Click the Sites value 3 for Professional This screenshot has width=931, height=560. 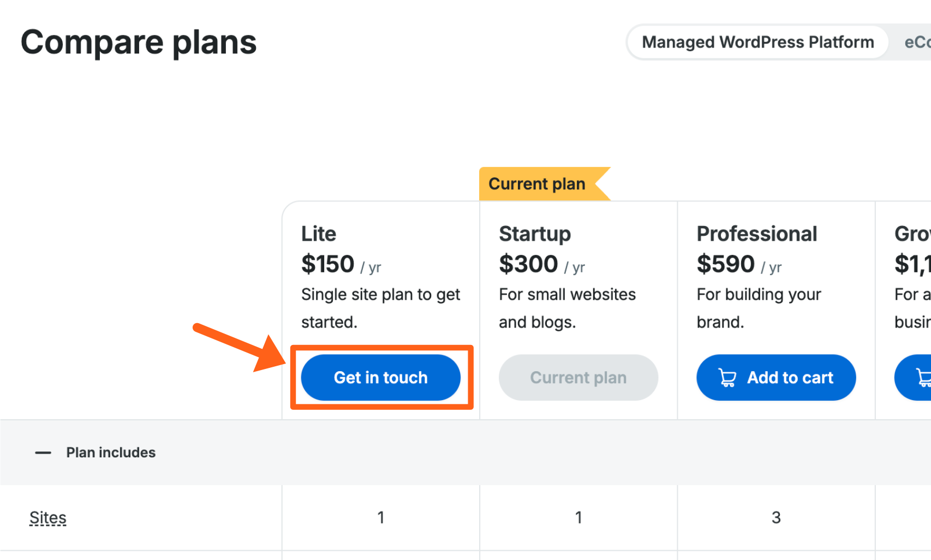pyautogui.click(x=775, y=517)
